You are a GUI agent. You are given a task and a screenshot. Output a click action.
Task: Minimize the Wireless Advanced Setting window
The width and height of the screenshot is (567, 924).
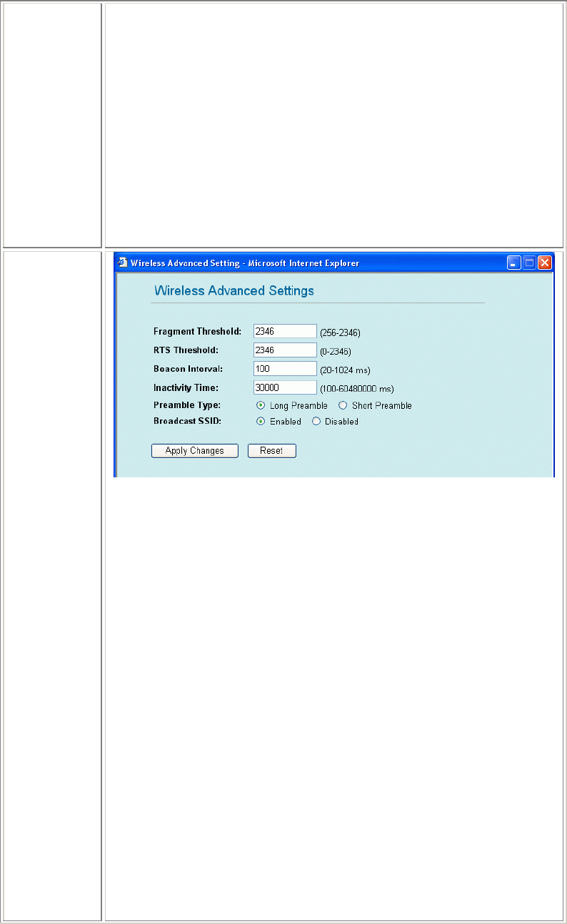(514, 263)
